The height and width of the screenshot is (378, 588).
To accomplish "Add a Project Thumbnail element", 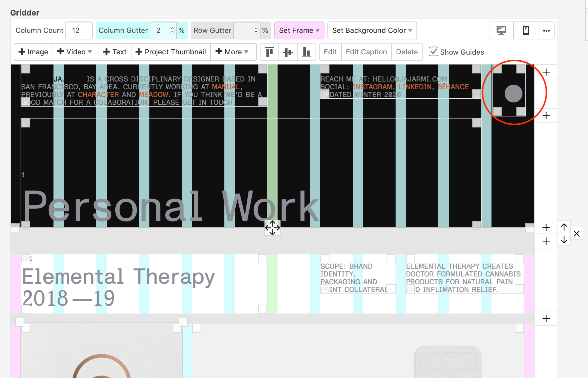I will pos(171,52).
